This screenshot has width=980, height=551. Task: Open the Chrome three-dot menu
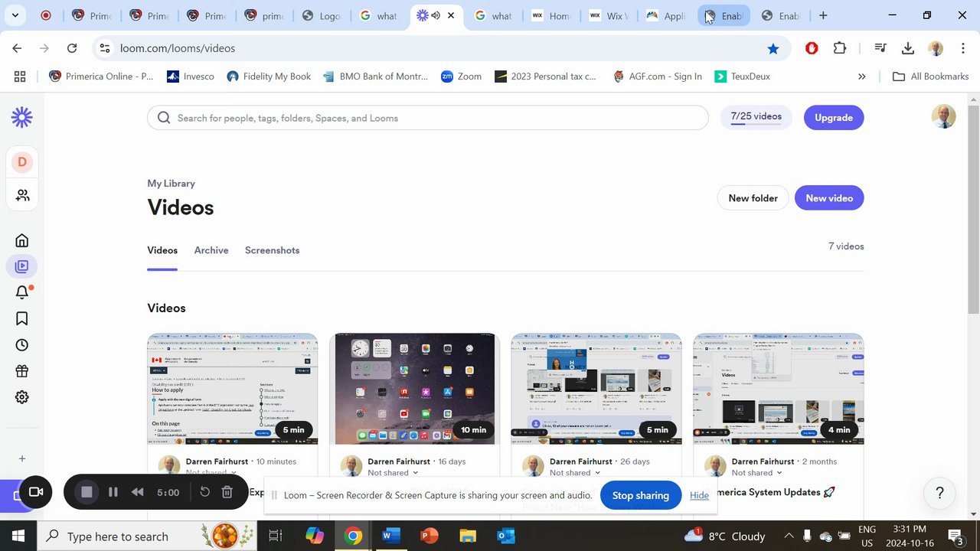963,48
